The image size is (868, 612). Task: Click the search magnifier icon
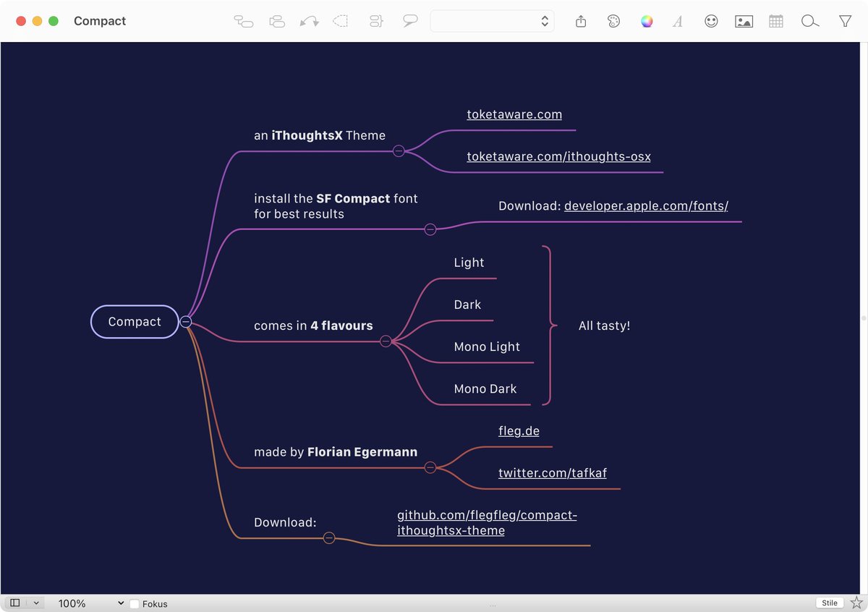810,22
